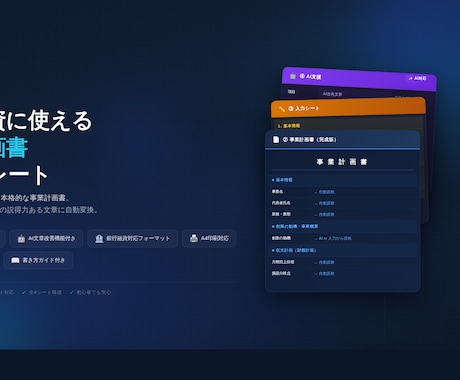The image size is (460, 380).
Task: Click bank icon in 銀行融資対応フォーマット badge
Action: pyautogui.click(x=99, y=239)
